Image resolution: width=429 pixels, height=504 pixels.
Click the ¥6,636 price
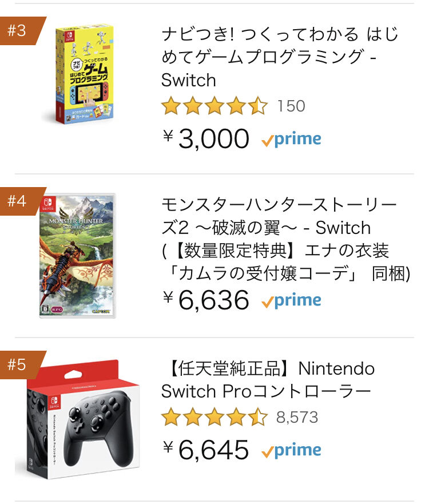coord(206,300)
